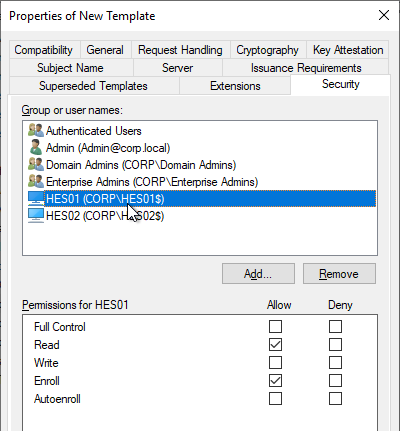The width and height of the screenshot is (400, 431).
Task: Select the Domain Admins group icon
Action: click(x=36, y=164)
